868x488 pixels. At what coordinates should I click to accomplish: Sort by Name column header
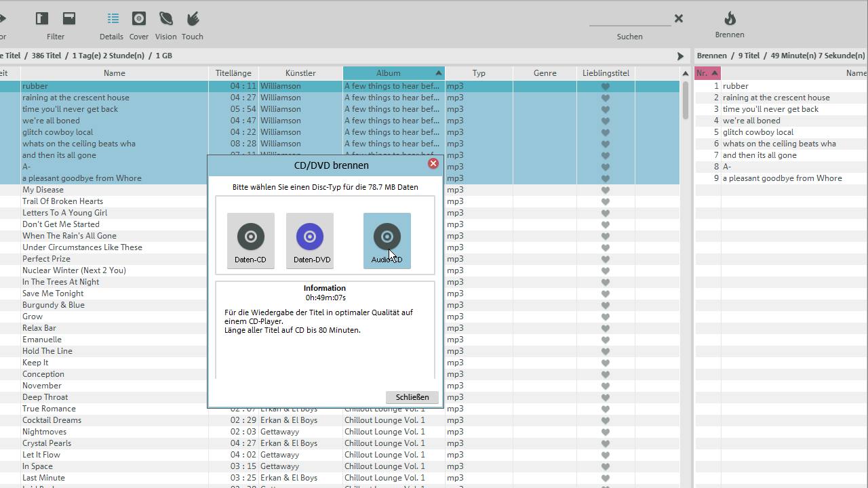click(x=114, y=73)
